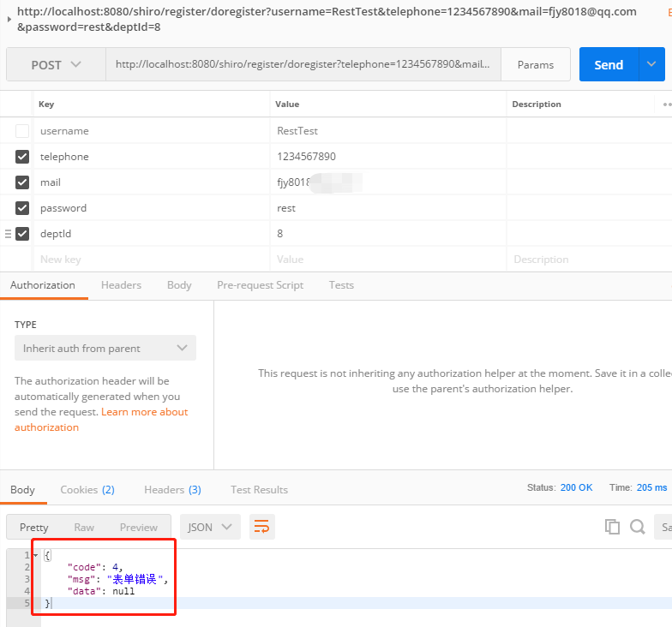
Task: Open Learn more about authorization link
Action: click(144, 412)
